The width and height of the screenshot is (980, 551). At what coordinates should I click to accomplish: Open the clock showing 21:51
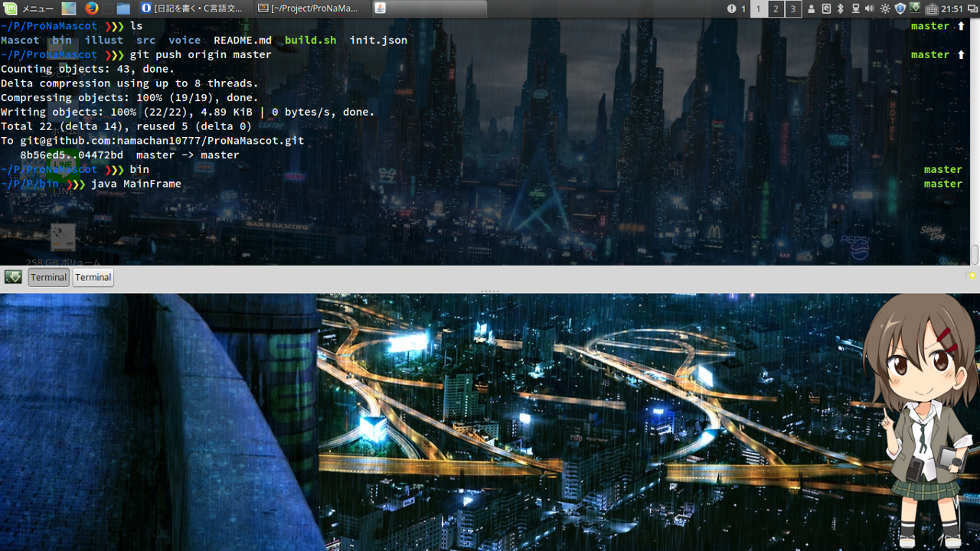[x=952, y=8]
